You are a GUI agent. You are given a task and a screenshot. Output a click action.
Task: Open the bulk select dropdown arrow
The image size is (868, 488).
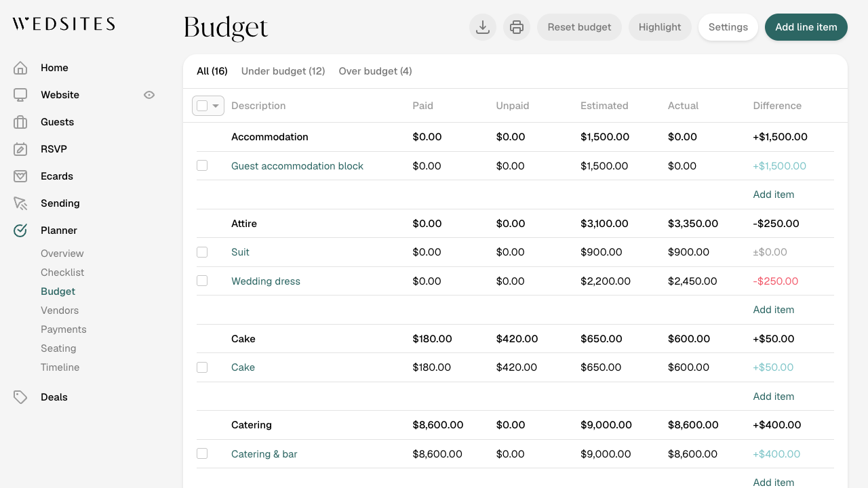point(216,106)
